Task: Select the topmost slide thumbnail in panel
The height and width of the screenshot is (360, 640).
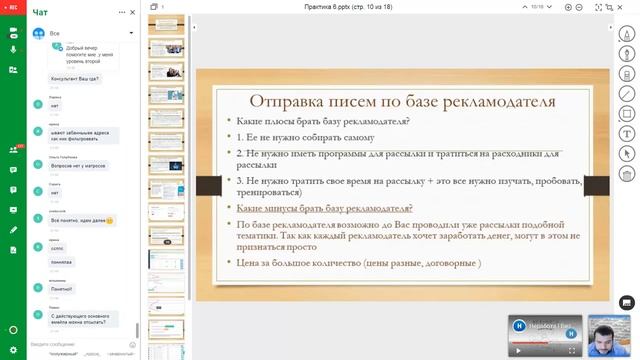Action: [166, 24]
